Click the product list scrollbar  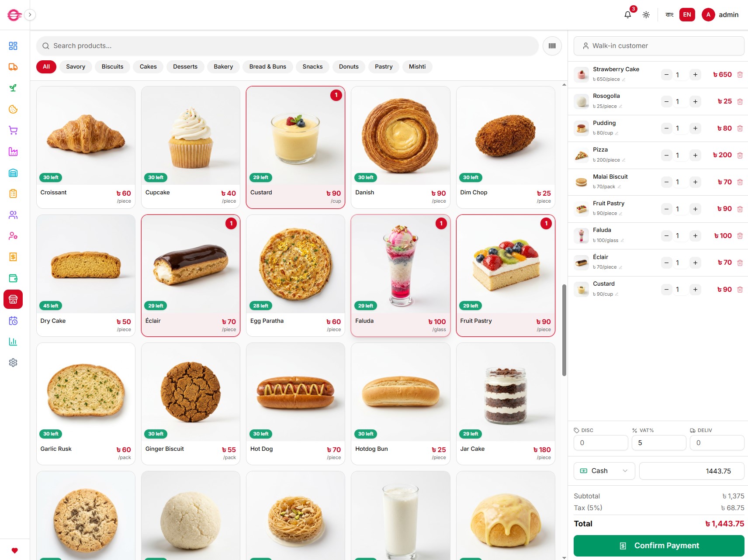[x=564, y=330]
